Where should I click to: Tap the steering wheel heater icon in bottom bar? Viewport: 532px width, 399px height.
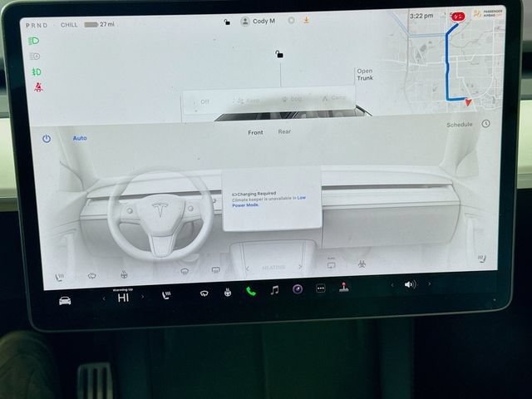[228, 292]
